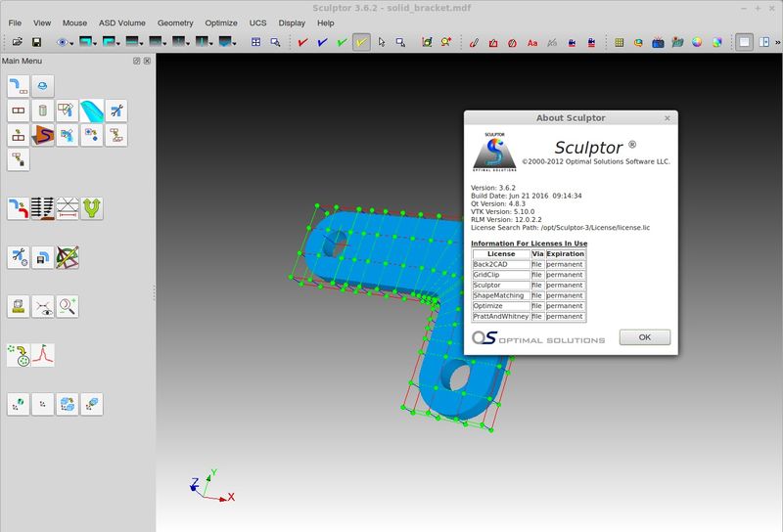Open the View menu

(x=42, y=22)
